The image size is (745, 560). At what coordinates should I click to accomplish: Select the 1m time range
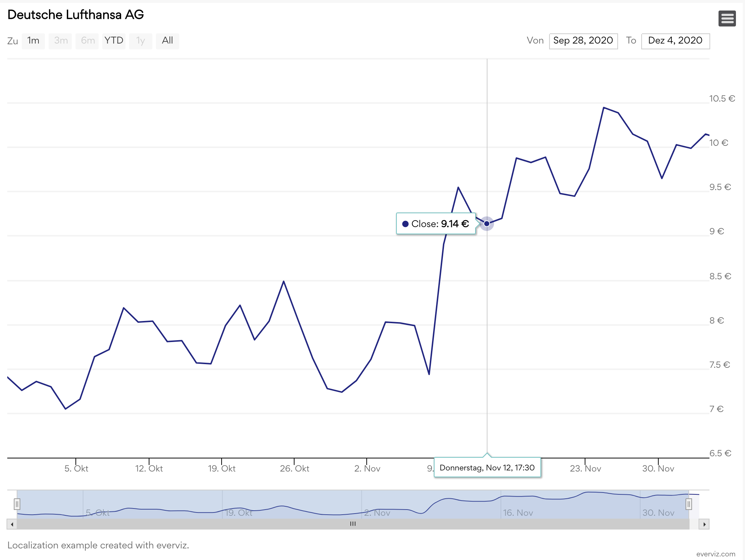(x=33, y=41)
